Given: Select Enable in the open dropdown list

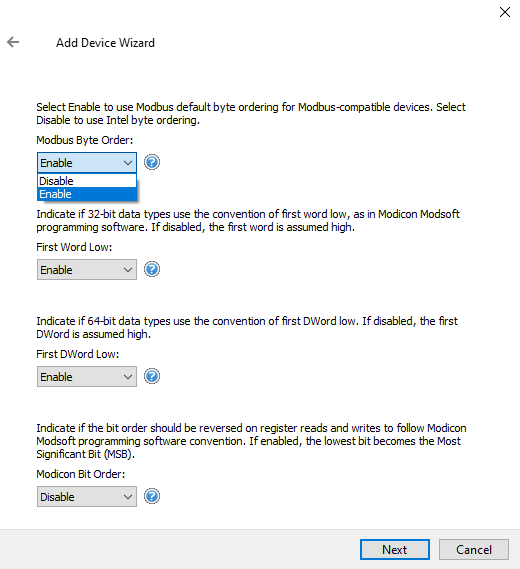Looking at the screenshot, I should (87, 194).
